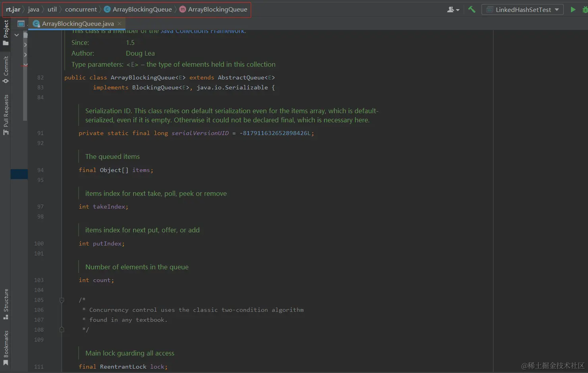Click the java package breadcrumb

coord(33,9)
